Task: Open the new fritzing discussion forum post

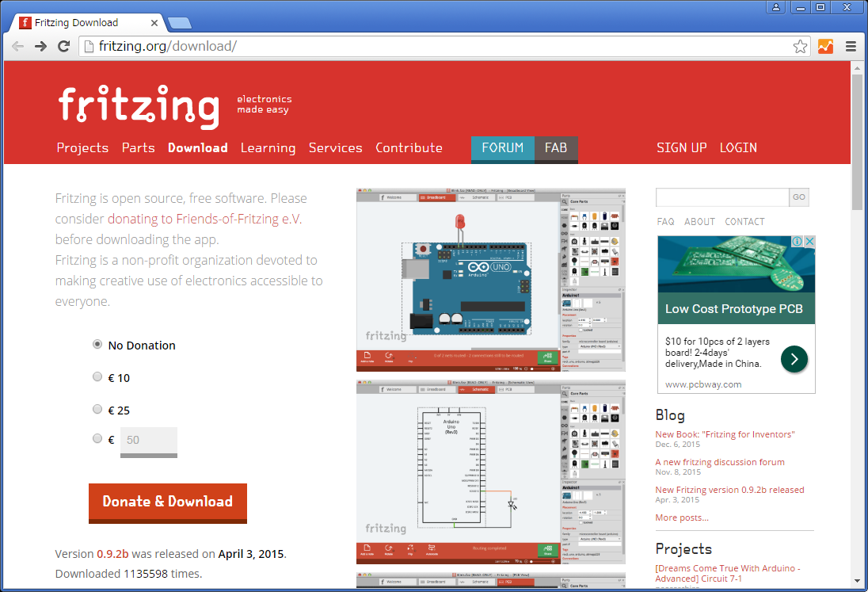Action: (x=720, y=462)
